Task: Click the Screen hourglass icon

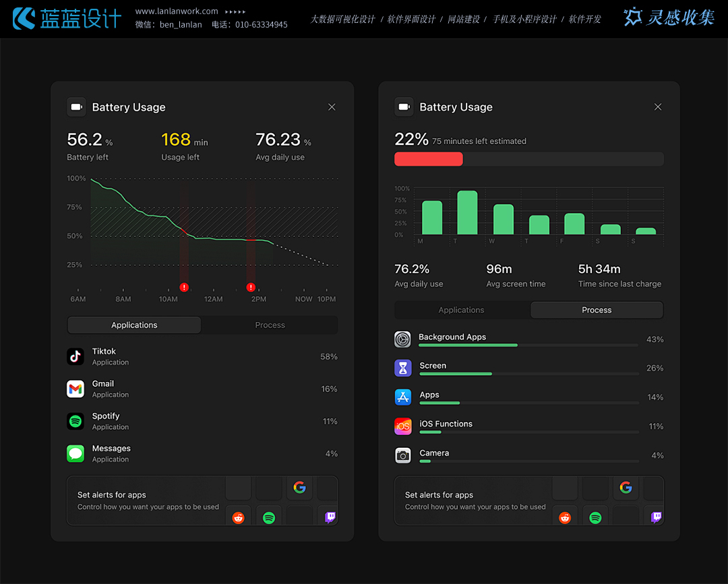Action: [402, 368]
